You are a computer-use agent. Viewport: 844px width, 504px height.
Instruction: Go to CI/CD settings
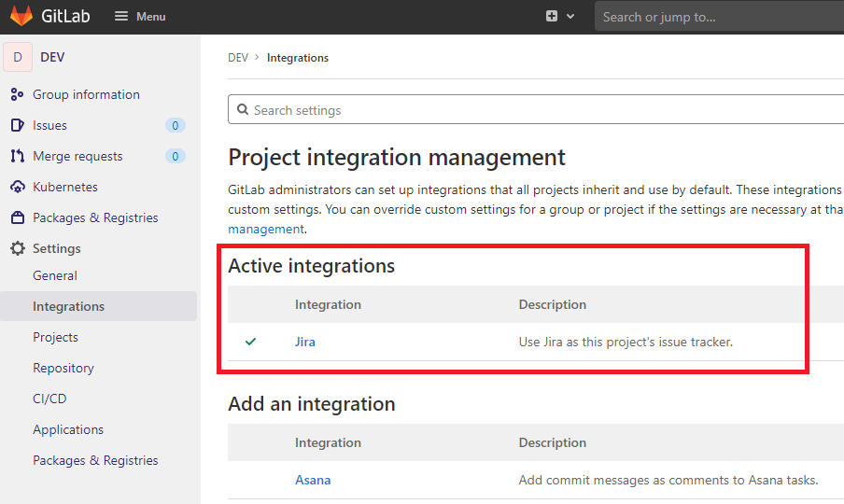point(49,399)
